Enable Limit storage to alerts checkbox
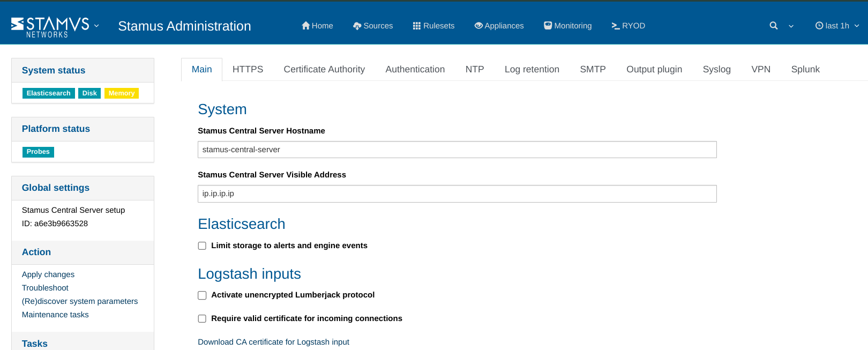Image resolution: width=868 pixels, height=350 pixels. tap(202, 245)
